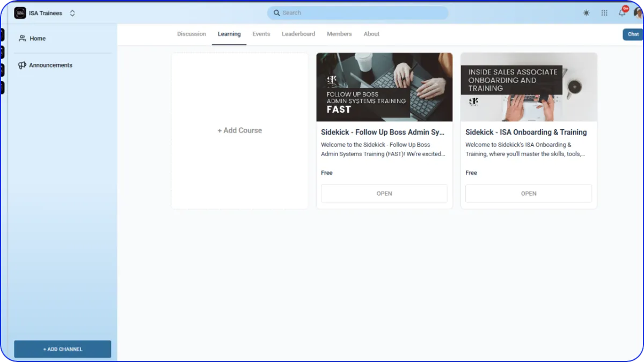
Task: Click the Follow Up Boss course description text
Action: (383, 149)
